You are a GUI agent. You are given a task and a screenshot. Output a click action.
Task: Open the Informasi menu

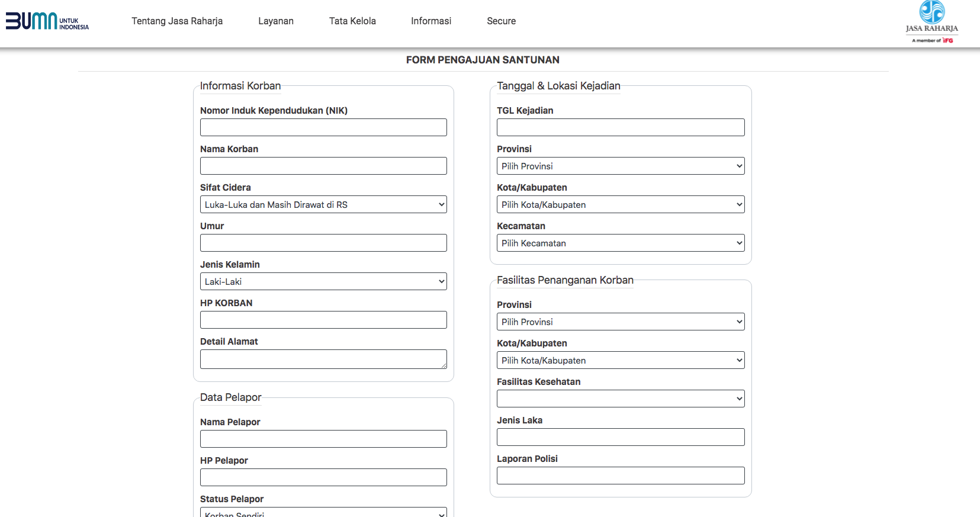[x=431, y=21]
